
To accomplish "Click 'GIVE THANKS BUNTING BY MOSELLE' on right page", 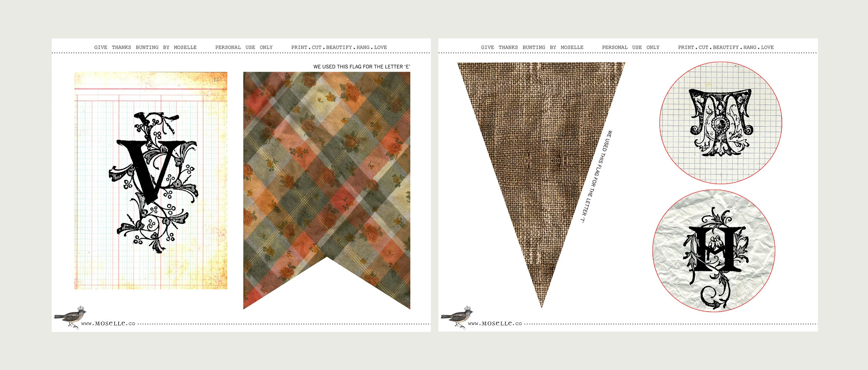I will pyautogui.click(x=532, y=47).
